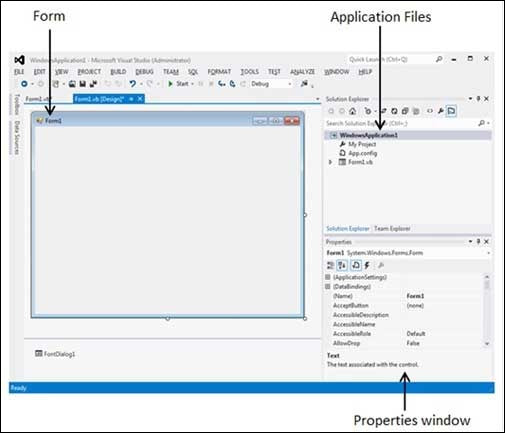Screen dimensions: 505x433
Task: Click the Undo arrow icon
Action: [133, 84]
